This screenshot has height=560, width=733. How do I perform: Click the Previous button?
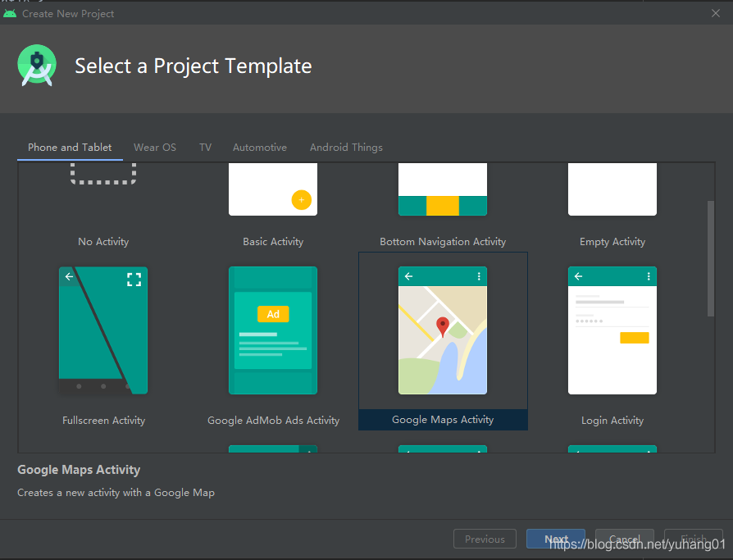485,539
